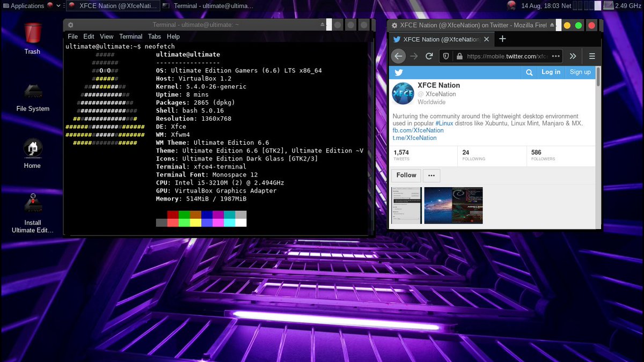Click the cyan block in neofetch palette
This screenshot has width=644, height=362.
coord(229,223)
